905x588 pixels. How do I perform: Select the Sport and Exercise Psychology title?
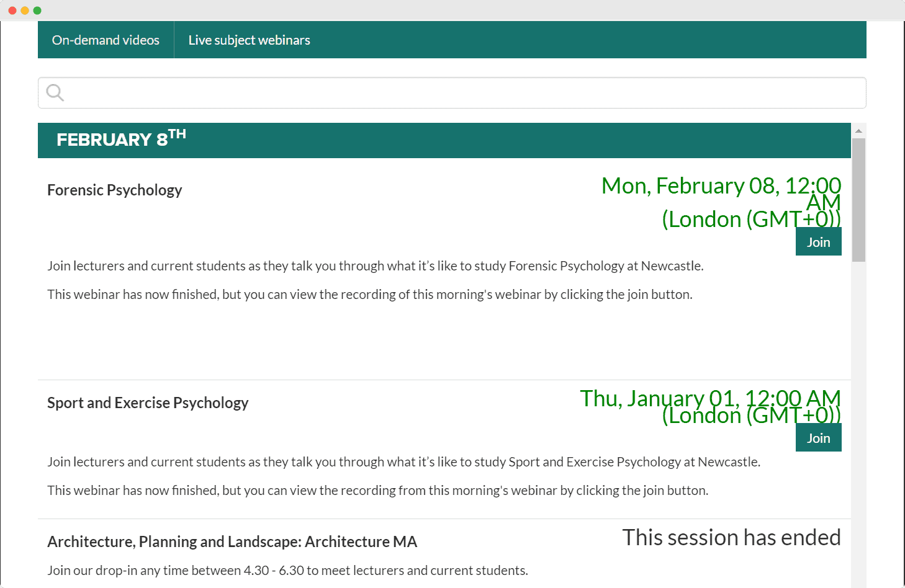[148, 403]
